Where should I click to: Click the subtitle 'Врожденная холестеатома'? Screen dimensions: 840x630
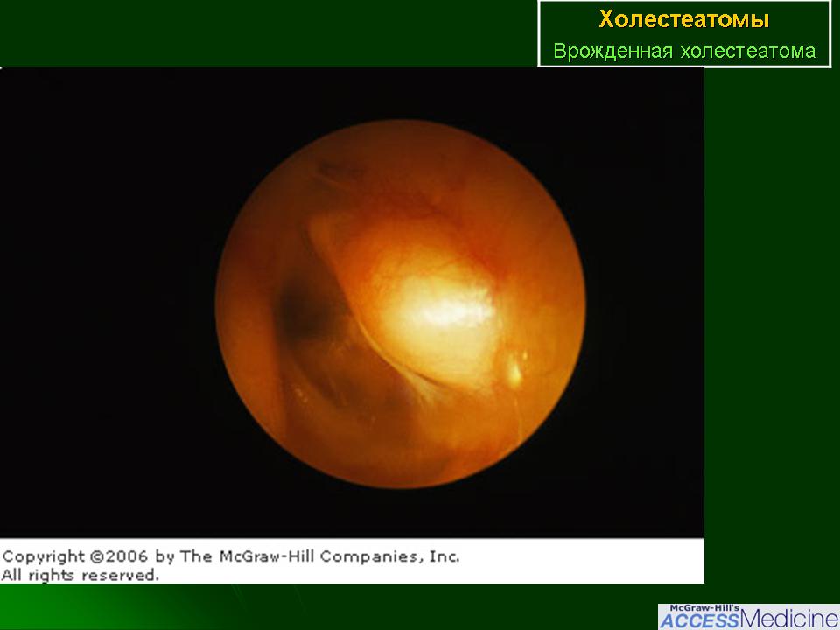684,51
